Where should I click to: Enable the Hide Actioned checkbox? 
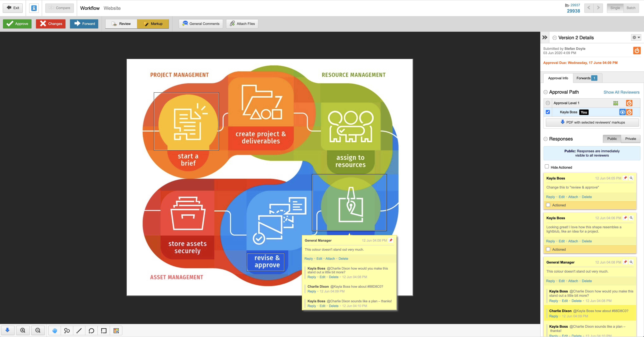pyautogui.click(x=547, y=166)
